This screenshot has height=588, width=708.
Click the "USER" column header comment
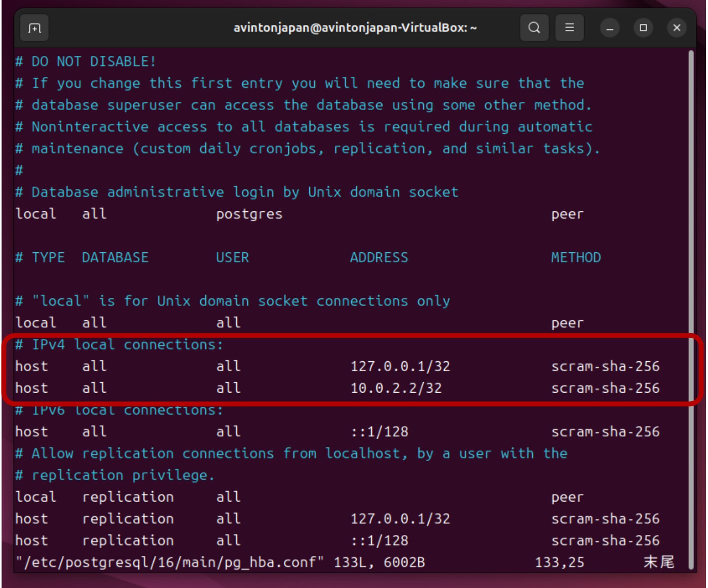pos(232,257)
